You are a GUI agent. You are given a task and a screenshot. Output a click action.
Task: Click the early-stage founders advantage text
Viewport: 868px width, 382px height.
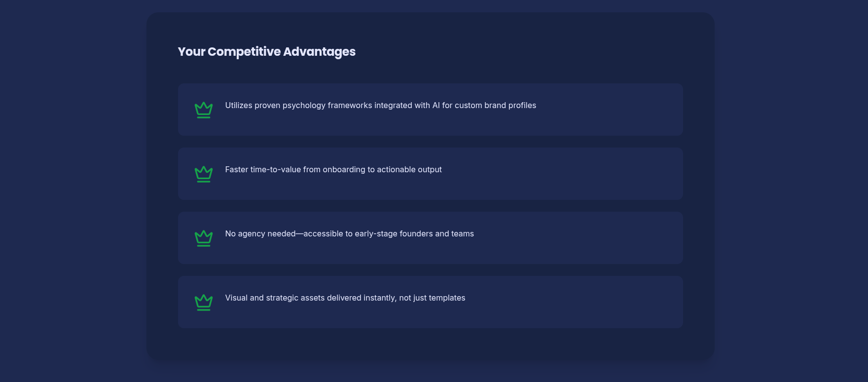tap(349, 233)
